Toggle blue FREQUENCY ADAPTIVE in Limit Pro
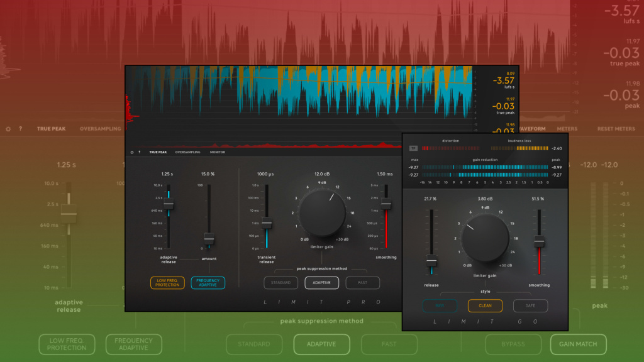644x362 pixels. click(208, 283)
